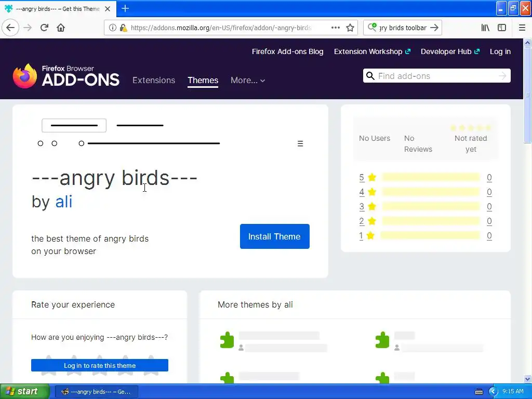Viewport: 532px width, 399px height.
Task: Show site information icon in address bar
Action: [112, 28]
